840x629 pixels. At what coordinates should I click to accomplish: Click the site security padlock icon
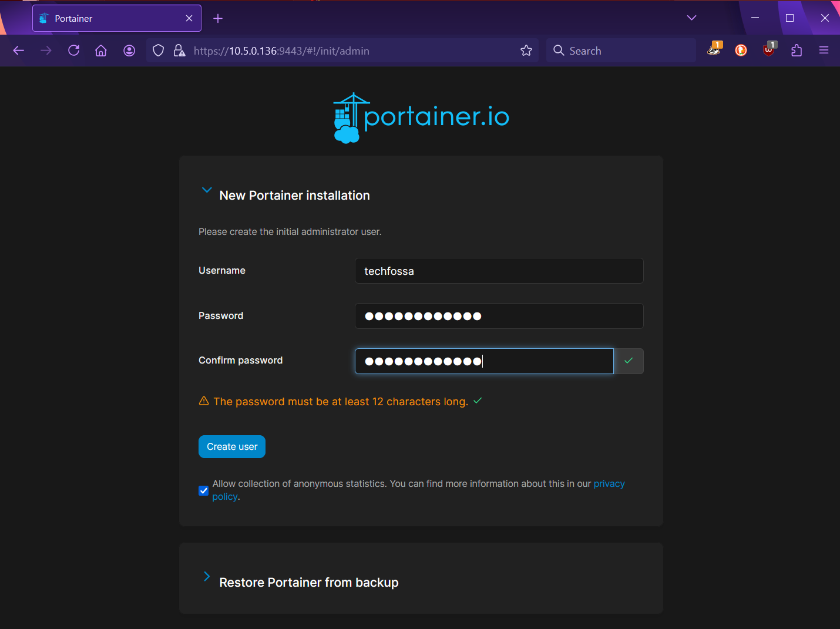click(x=179, y=51)
